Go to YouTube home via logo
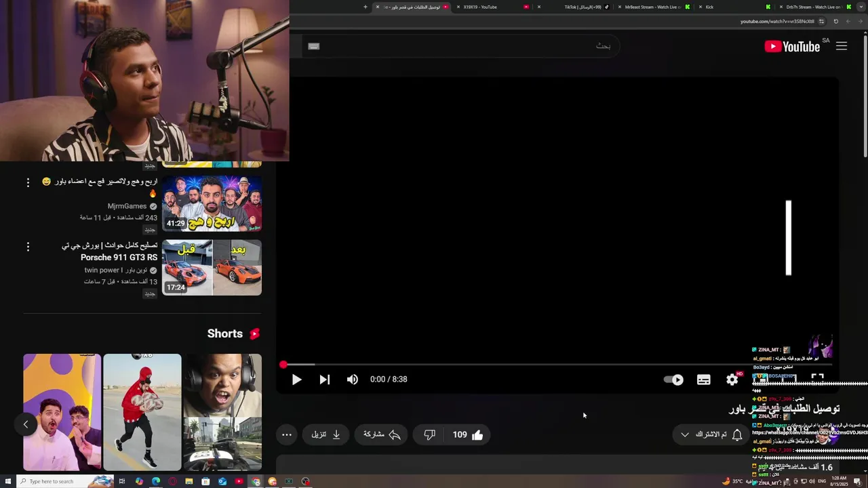The width and height of the screenshot is (868, 488). pos(793,46)
